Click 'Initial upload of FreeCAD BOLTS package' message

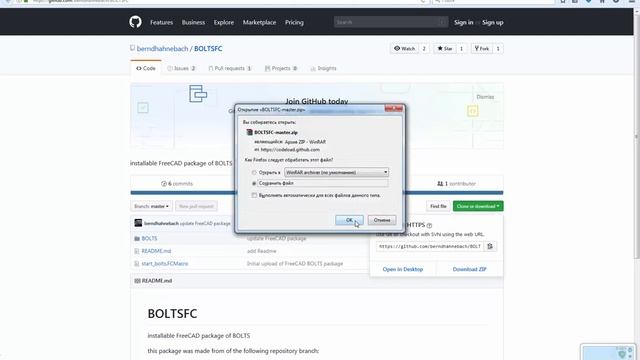tap(295, 264)
